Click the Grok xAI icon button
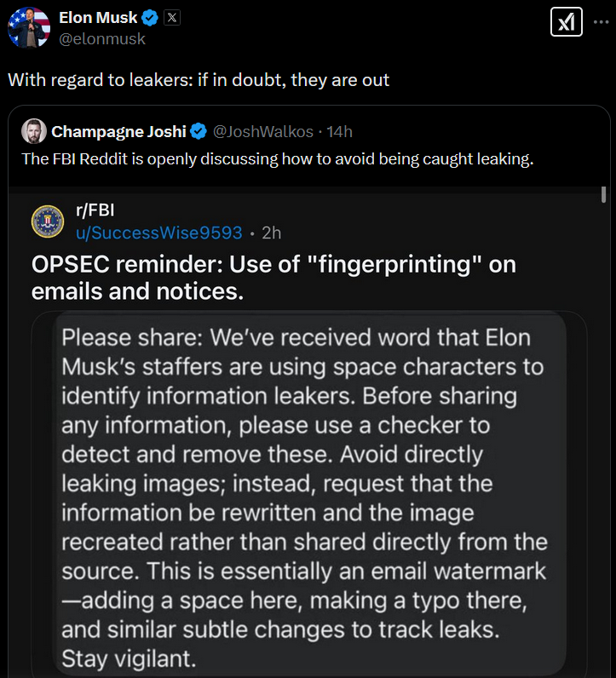This screenshot has height=678, width=616. [567, 22]
